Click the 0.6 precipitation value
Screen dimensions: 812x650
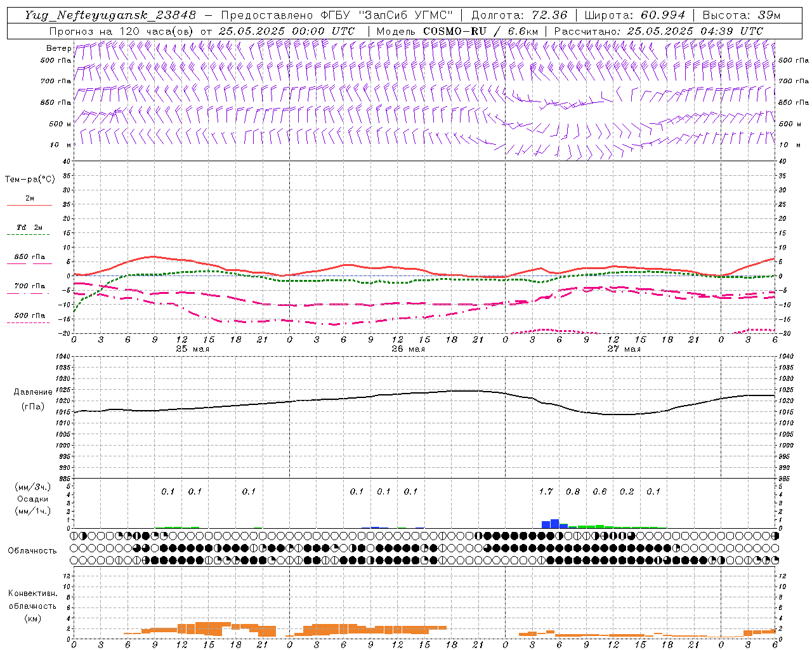(599, 491)
